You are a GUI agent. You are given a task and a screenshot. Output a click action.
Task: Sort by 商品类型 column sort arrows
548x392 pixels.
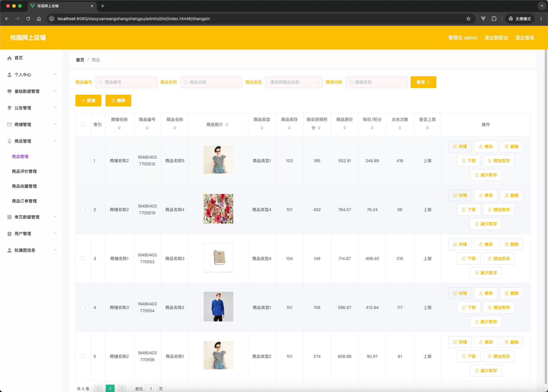262,128
